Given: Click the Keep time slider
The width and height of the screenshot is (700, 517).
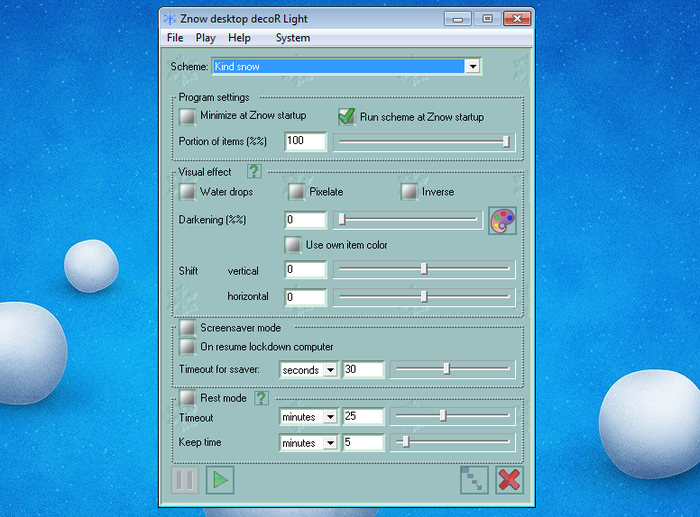Looking at the screenshot, I should pos(453,442).
